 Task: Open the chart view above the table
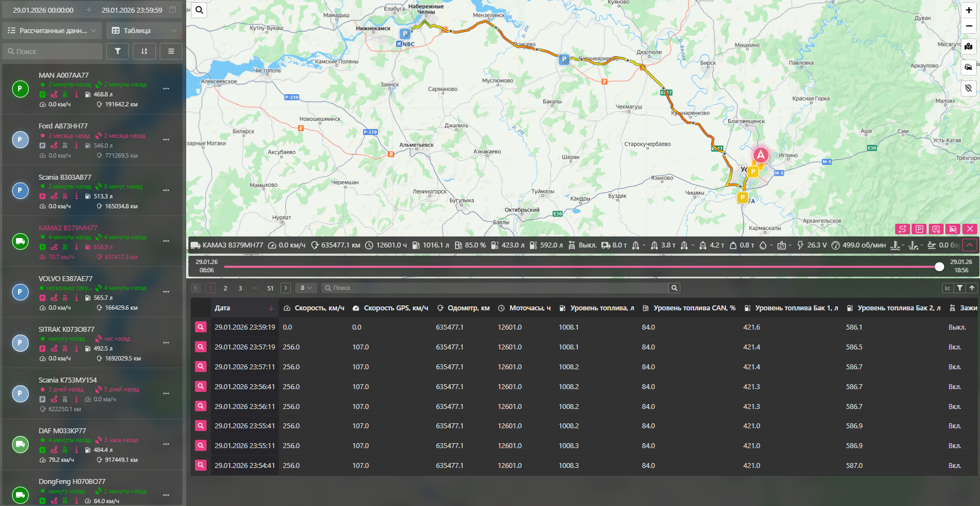click(947, 288)
